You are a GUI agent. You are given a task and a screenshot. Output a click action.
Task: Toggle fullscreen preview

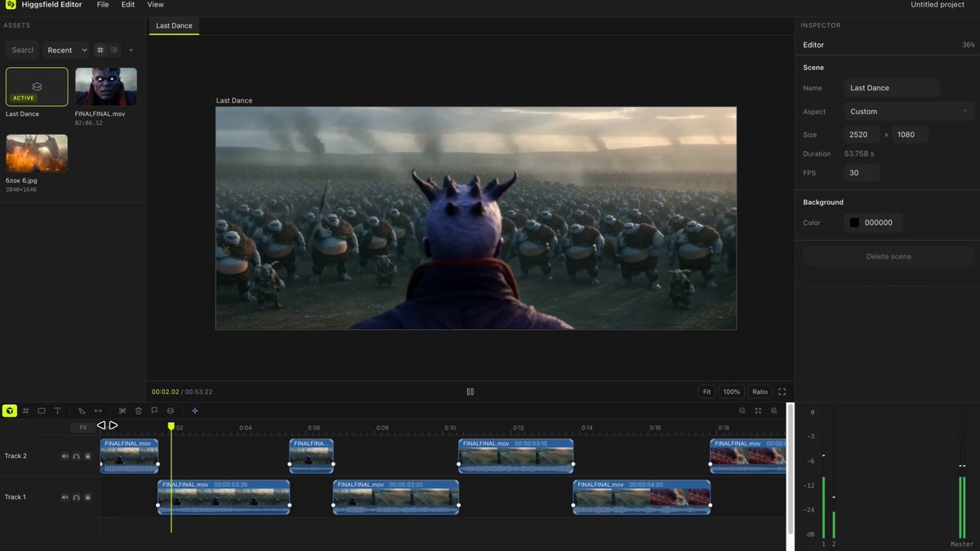click(x=782, y=392)
